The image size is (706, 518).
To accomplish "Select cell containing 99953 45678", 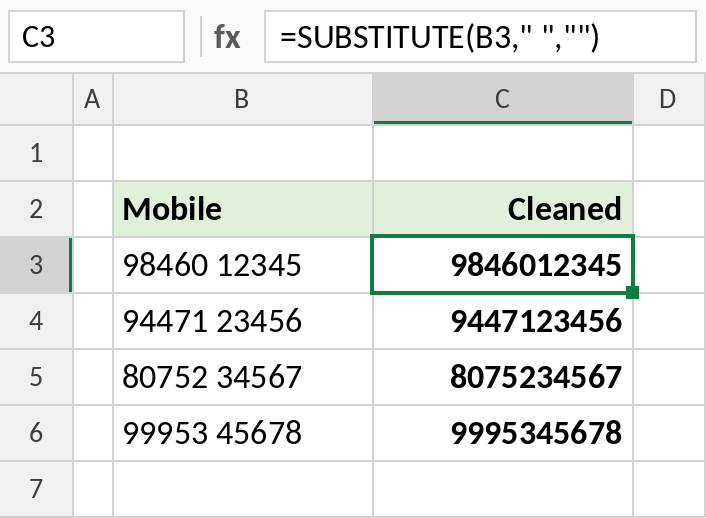I will (x=243, y=432).
